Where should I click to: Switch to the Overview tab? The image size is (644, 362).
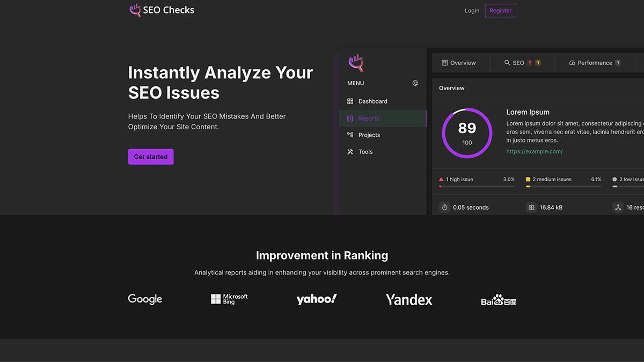[x=459, y=63]
